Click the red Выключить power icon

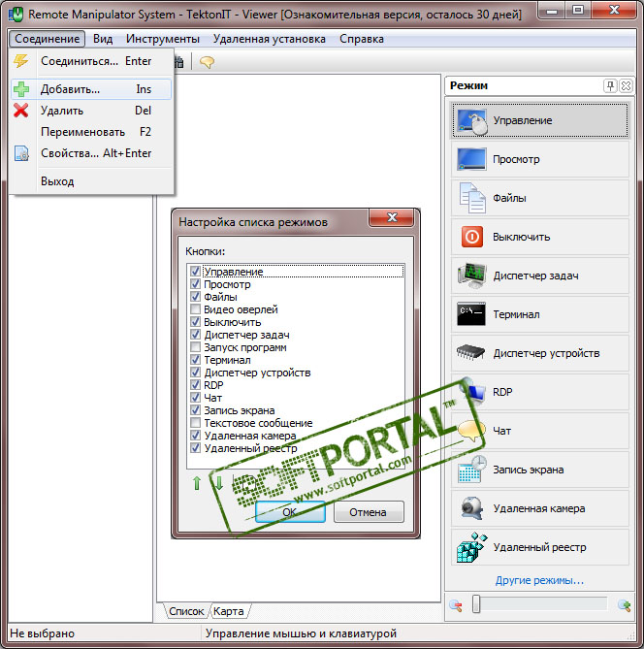coord(471,237)
